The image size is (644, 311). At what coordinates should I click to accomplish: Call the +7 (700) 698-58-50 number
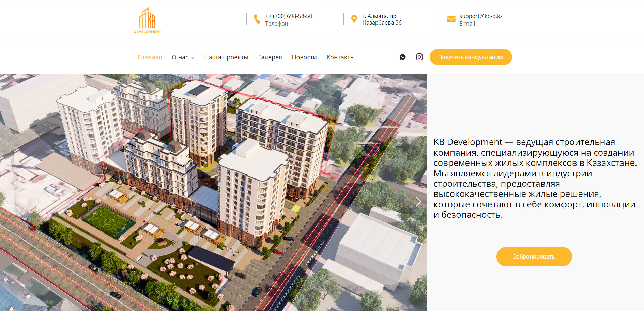tap(289, 16)
